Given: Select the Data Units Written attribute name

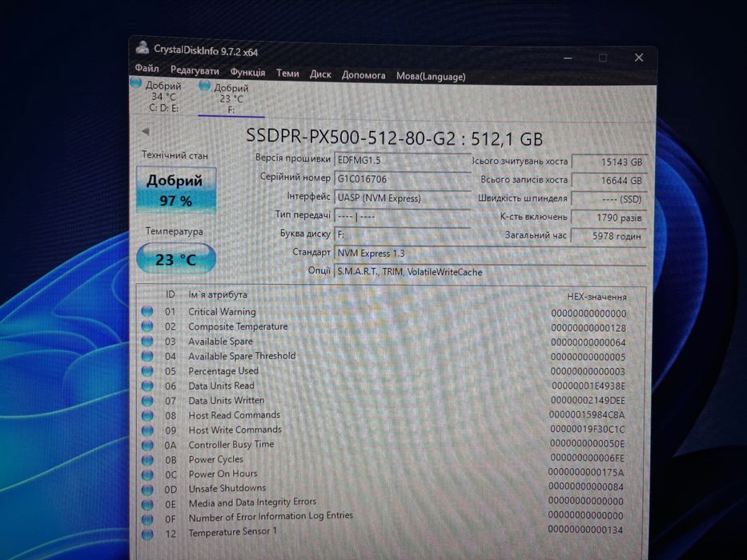Looking at the screenshot, I should tap(227, 400).
